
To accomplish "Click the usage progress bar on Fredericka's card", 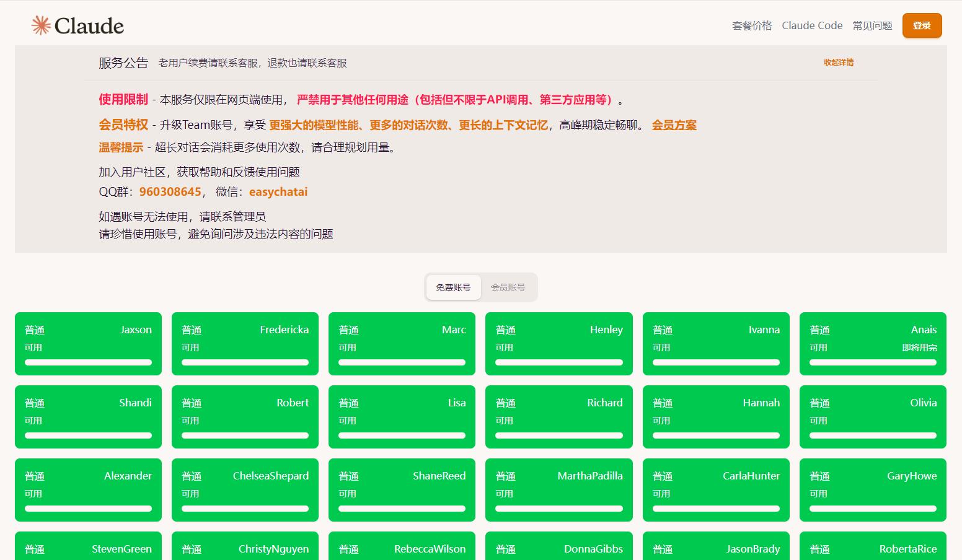I will point(245,362).
